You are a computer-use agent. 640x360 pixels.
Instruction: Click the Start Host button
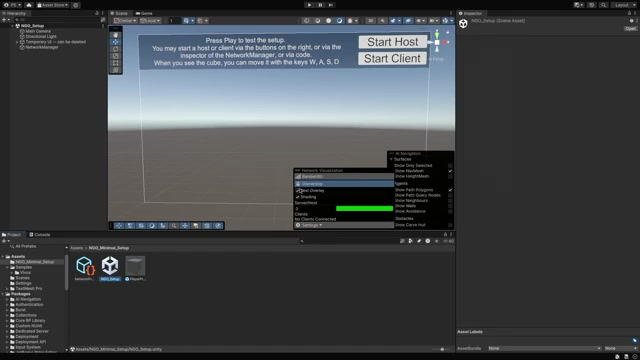pyautogui.click(x=393, y=42)
